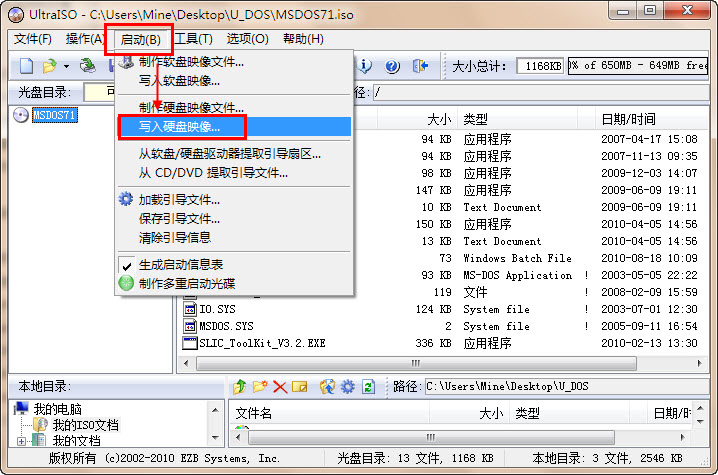Click the local panel New folder icon
718x475 pixels.
(260, 387)
